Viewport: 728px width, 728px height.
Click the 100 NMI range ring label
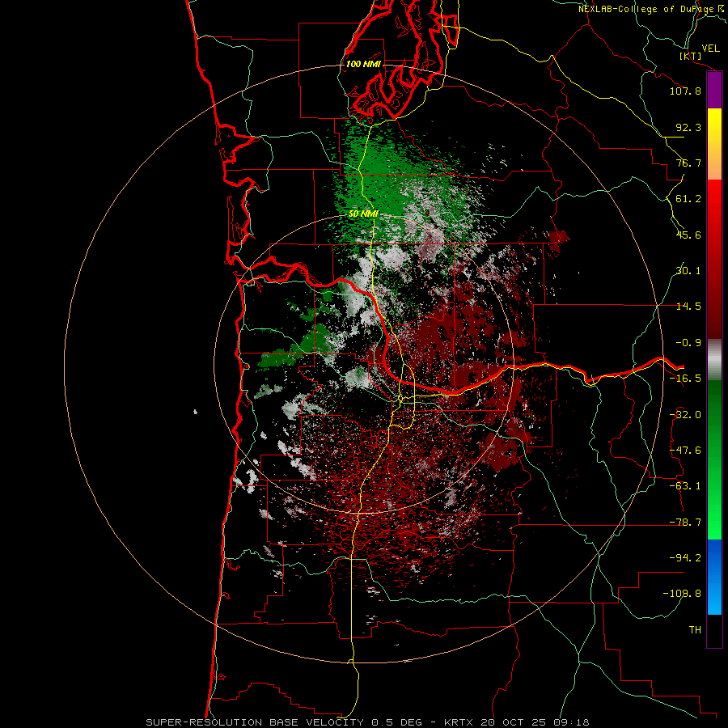[x=363, y=64]
